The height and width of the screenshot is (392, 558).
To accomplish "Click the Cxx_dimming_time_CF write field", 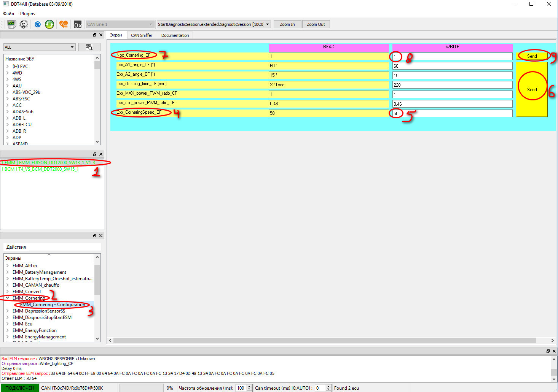I will coord(452,85).
